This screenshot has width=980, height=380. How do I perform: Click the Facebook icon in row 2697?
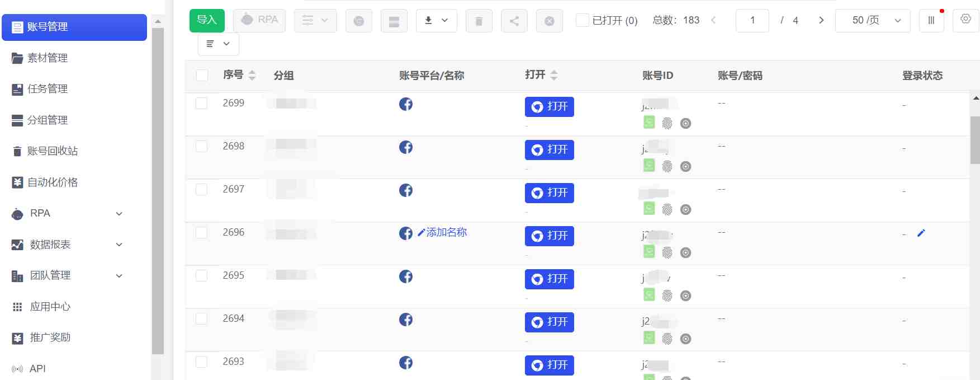406,190
